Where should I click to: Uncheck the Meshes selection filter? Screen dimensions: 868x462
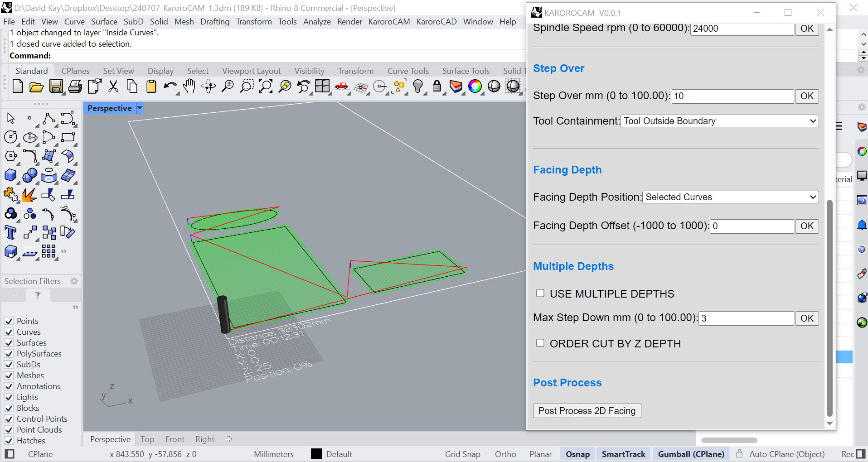pos(9,375)
